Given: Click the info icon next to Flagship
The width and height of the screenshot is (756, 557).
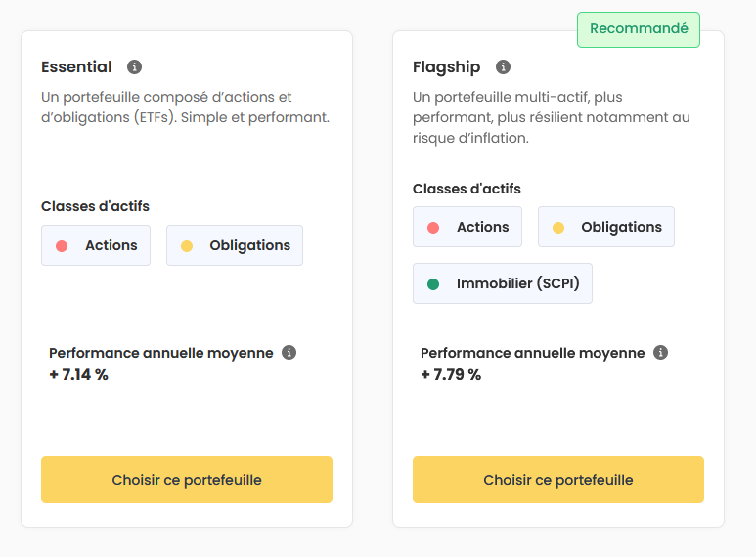Looking at the screenshot, I should click(x=503, y=67).
